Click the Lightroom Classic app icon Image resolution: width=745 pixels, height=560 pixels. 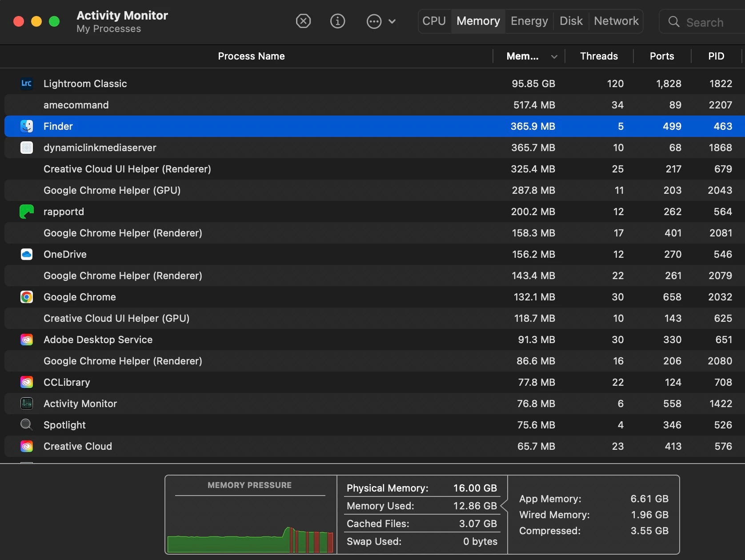coord(27,84)
